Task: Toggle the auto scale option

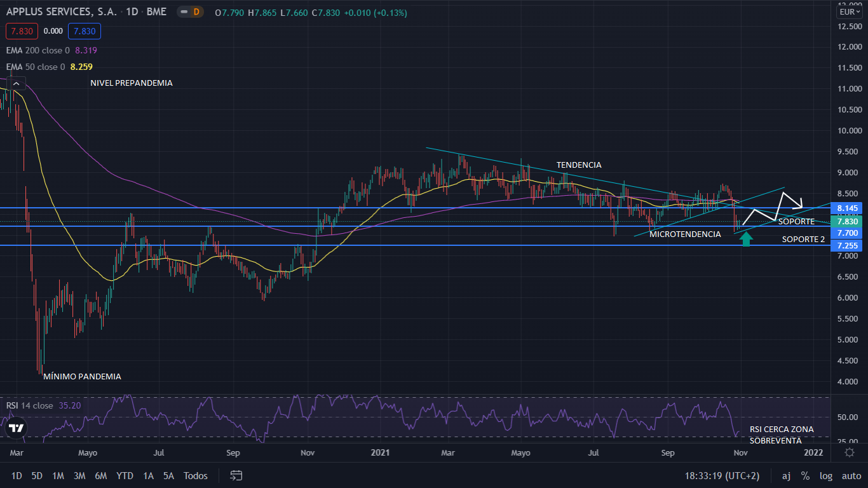Action: (851, 475)
